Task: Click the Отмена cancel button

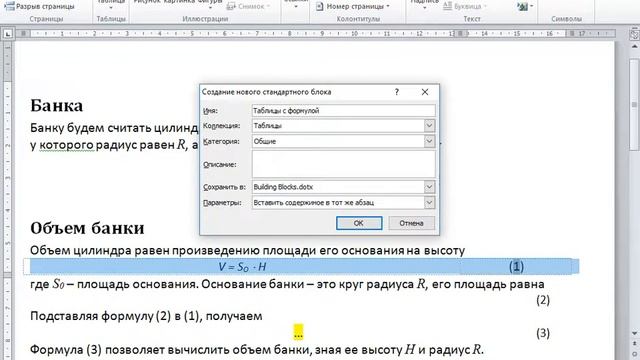Action: tap(411, 223)
